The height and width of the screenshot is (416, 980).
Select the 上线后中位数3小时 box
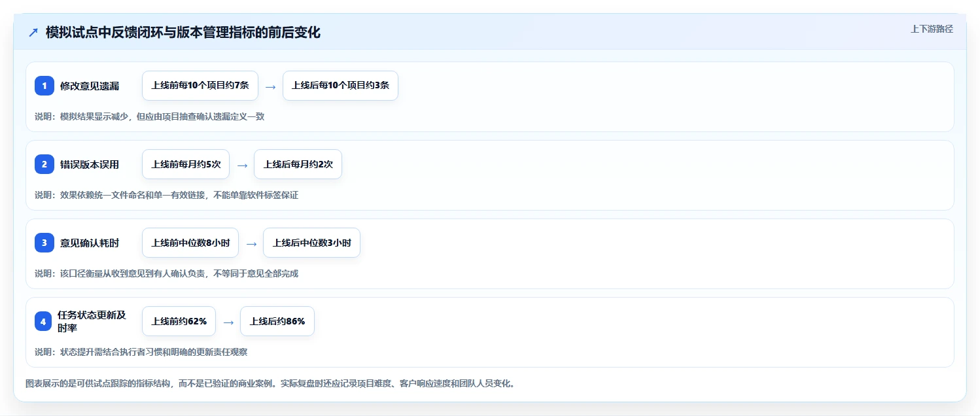(x=311, y=243)
